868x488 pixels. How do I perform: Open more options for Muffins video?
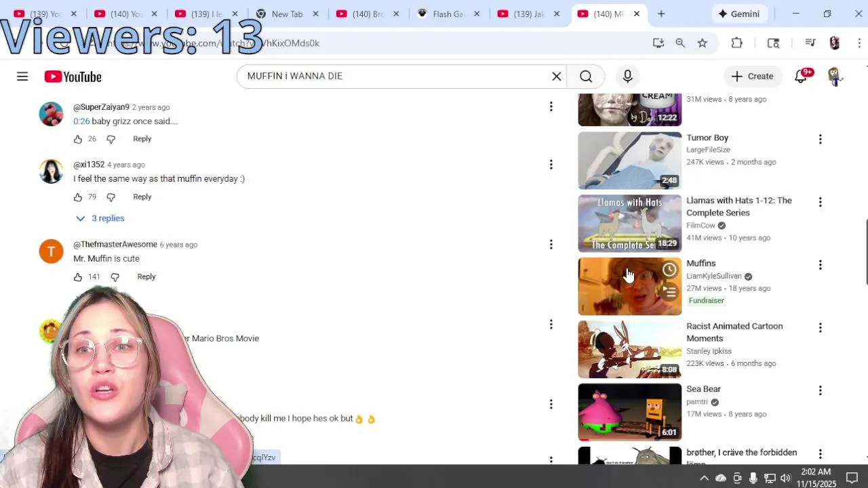click(x=820, y=265)
